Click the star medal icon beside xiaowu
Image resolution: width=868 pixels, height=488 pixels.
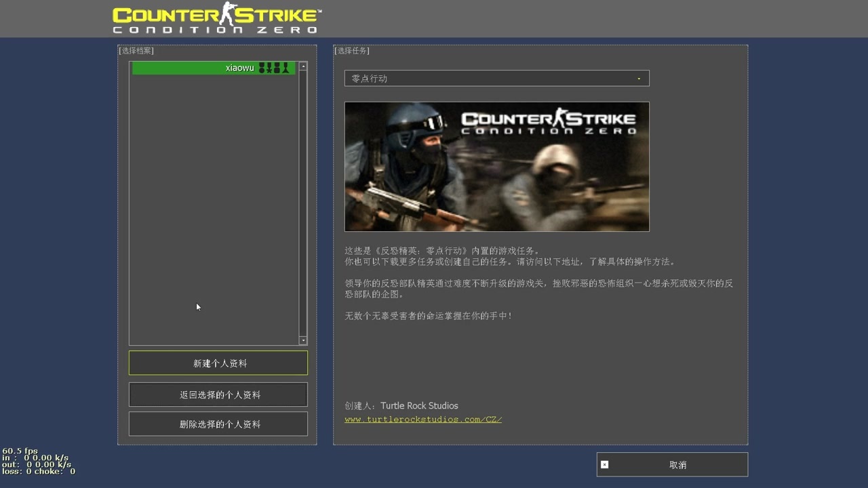[269, 68]
